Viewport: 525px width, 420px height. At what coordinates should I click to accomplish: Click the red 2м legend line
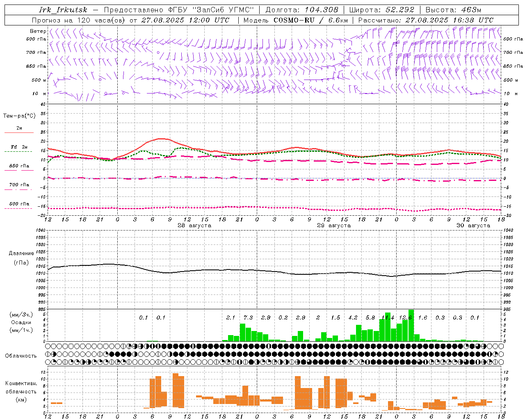[x=19, y=133]
